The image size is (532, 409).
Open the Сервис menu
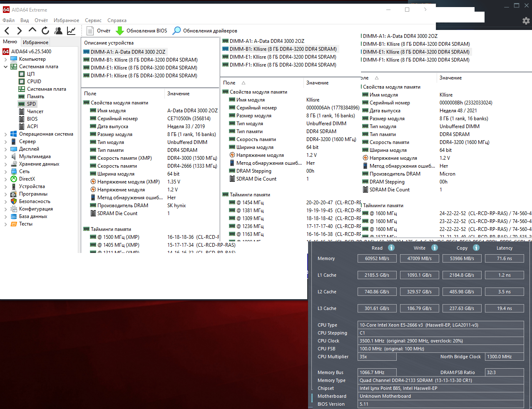coord(93,20)
